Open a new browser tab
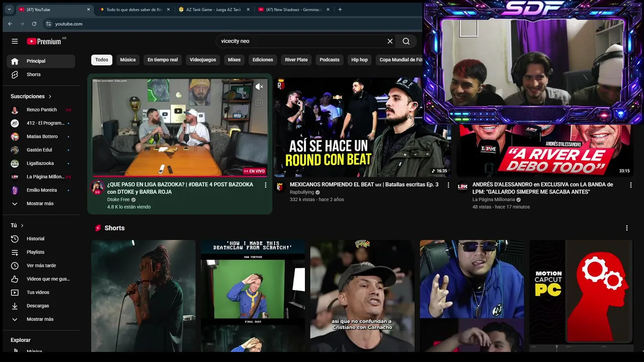 point(340,9)
